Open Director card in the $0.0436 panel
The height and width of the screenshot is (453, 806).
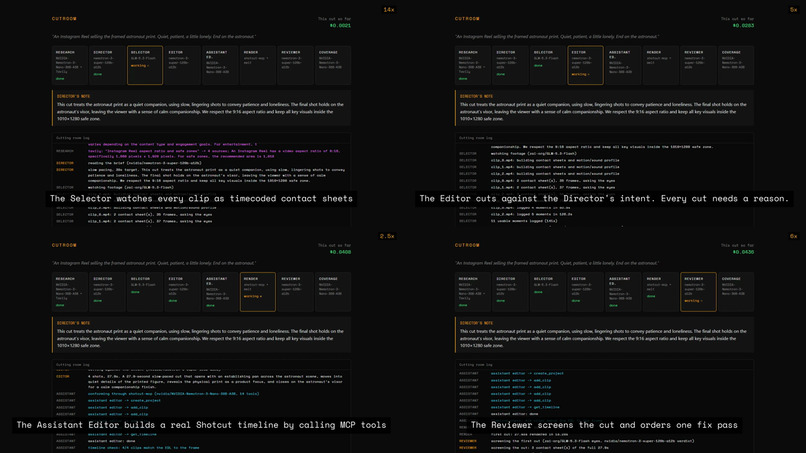click(x=510, y=292)
